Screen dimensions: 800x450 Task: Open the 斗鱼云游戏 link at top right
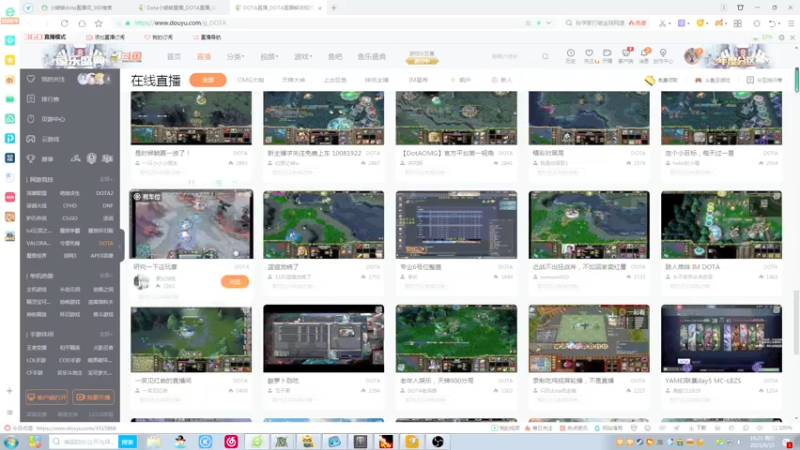coord(713,80)
